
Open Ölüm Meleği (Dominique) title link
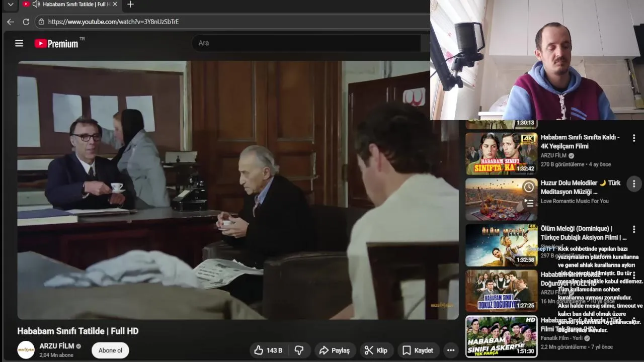(584, 233)
